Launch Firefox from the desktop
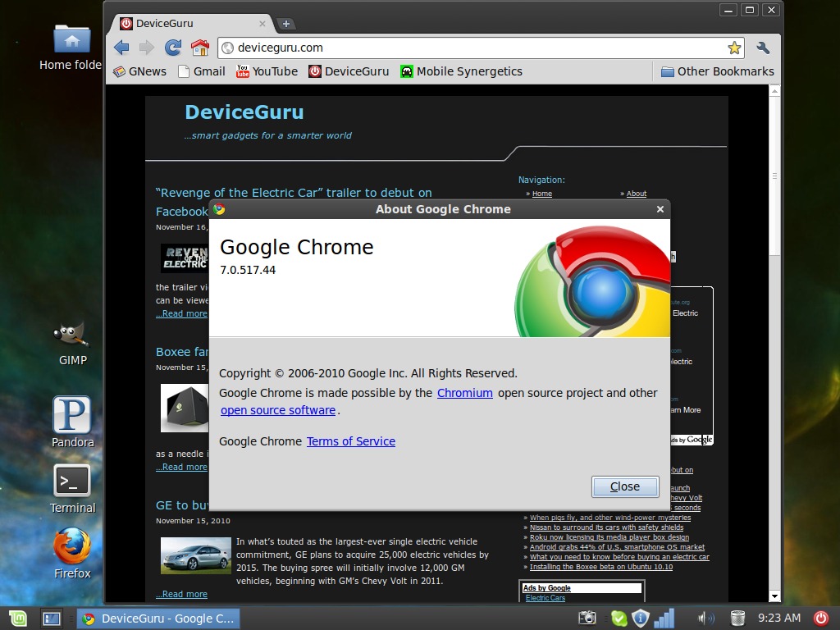This screenshot has width=840, height=630. pos(72,554)
